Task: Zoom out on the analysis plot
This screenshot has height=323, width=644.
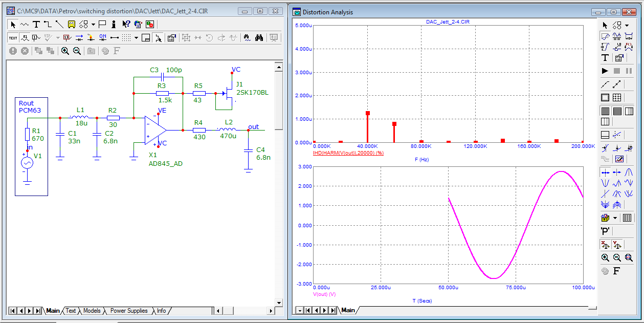Action: [x=617, y=258]
